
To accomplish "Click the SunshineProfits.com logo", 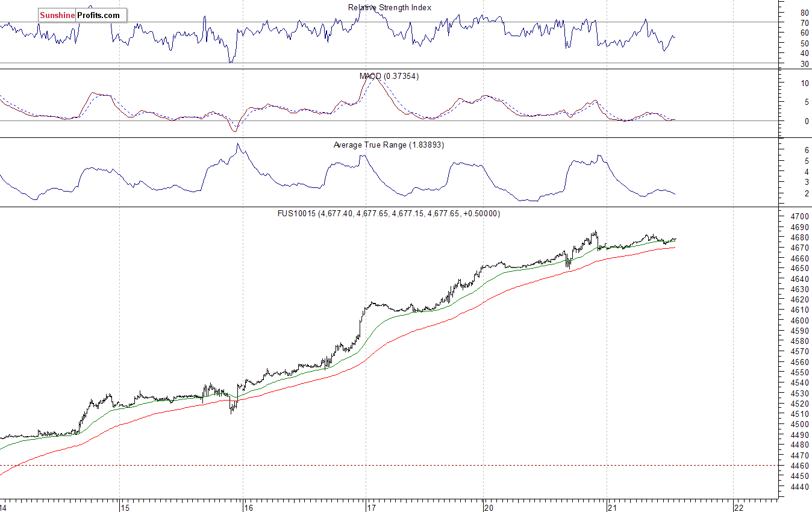I will (x=83, y=16).
